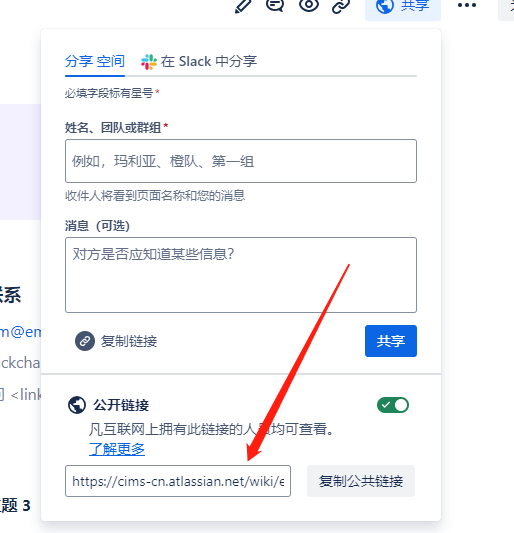Screen dimensions: 514x533
Task: Switch to the 在 Slack 中分享 tab
Action: [199, 62]
